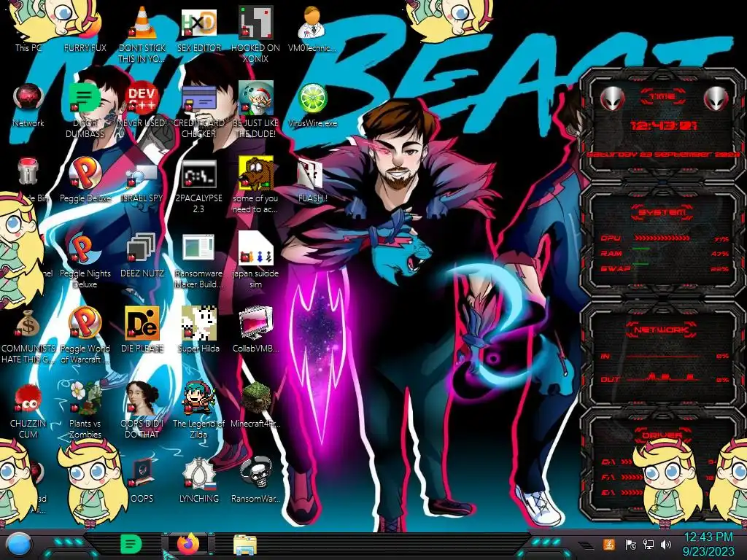The height and width of the screenshot is (560, 747).
Task: Click the date line in the TIME gadget
Action: click(x=663, y=155)
